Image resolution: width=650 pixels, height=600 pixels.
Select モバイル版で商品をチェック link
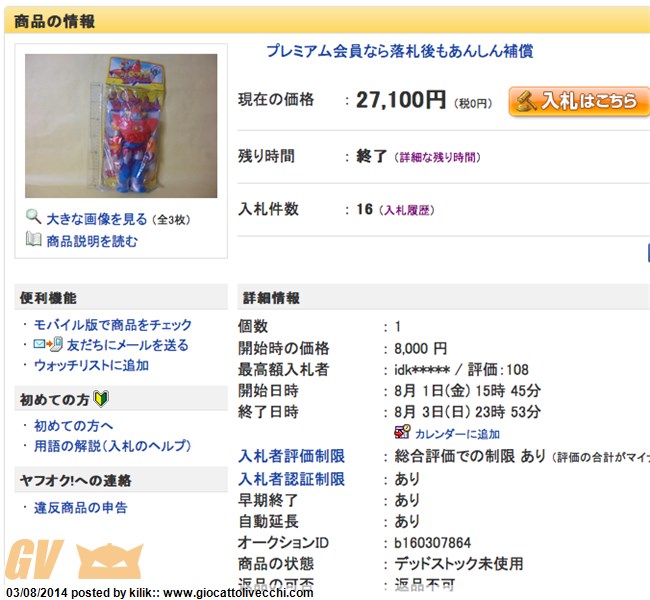[113, 325]
